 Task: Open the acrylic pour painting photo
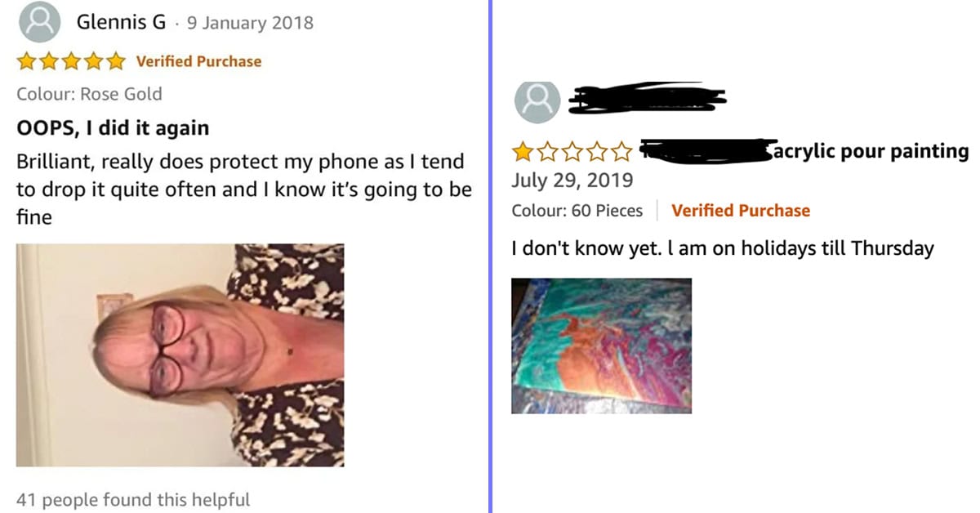(602, 346)
